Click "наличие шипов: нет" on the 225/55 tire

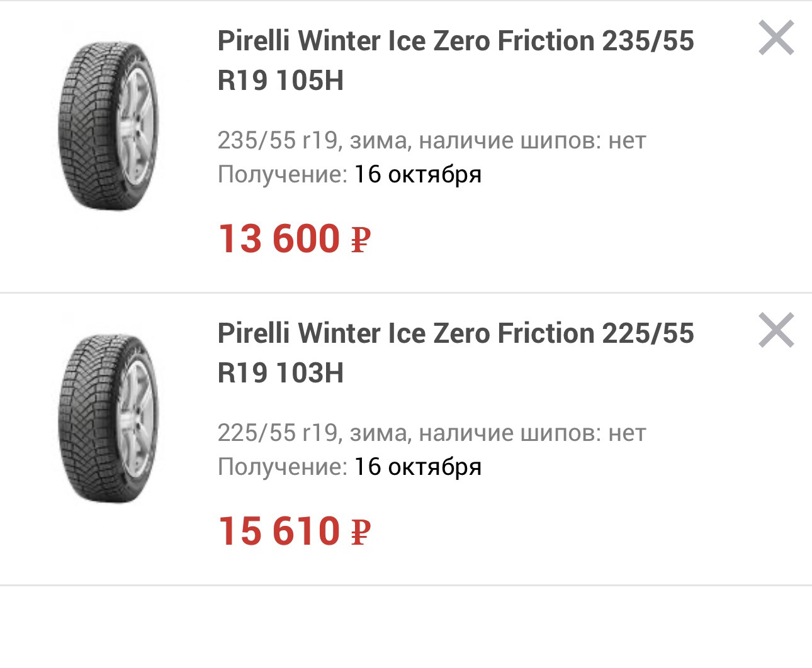coord(533,433)
